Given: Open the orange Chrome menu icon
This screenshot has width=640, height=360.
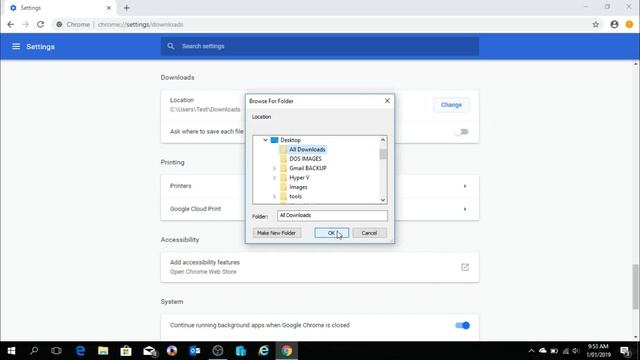Looking at the screenshot, I should tap(629, 24).
